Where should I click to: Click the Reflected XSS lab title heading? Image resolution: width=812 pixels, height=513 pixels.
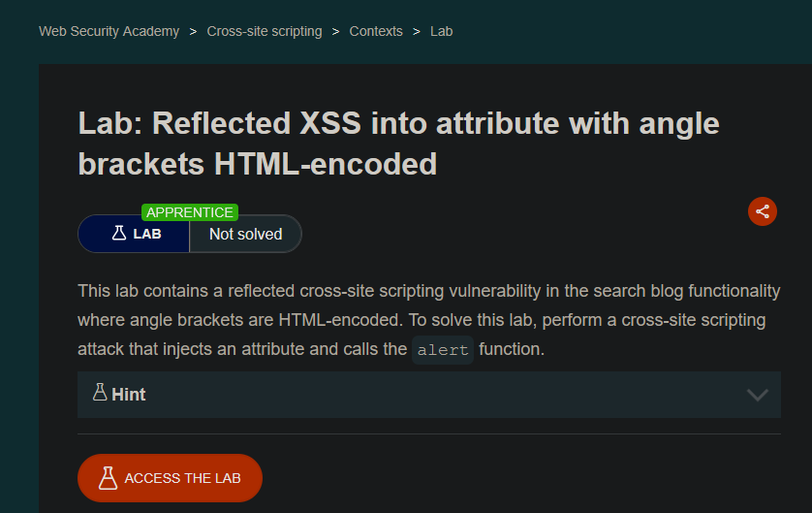(398, 144)
